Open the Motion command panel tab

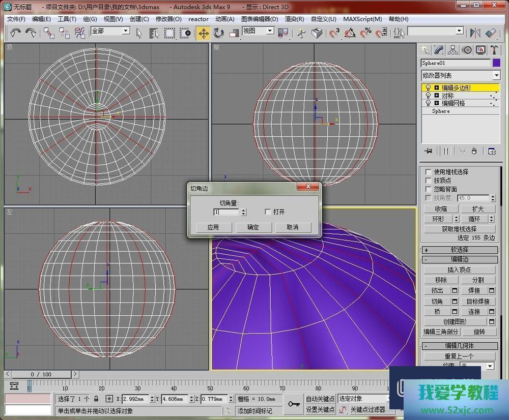click(x=466, y=50)
